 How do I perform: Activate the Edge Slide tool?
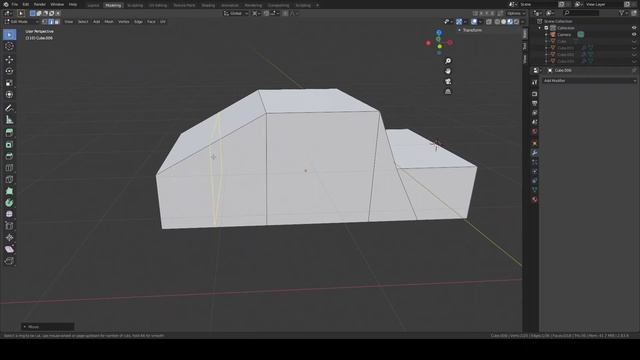coord(9,226)
